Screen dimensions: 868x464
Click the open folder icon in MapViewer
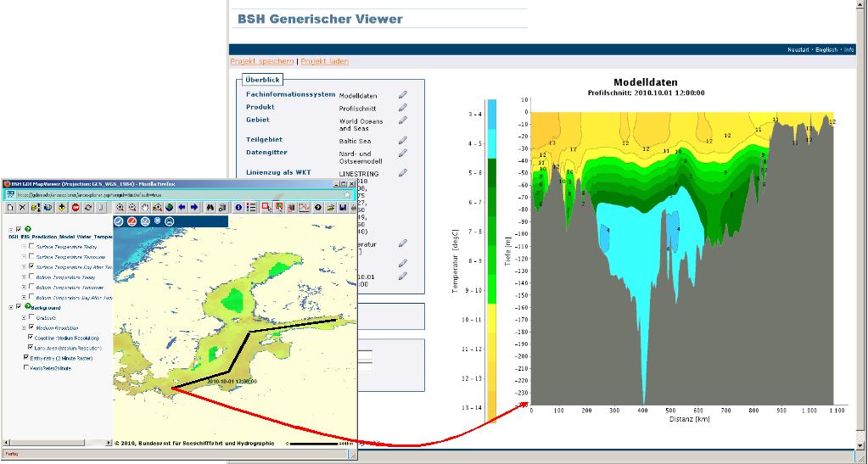330,207
